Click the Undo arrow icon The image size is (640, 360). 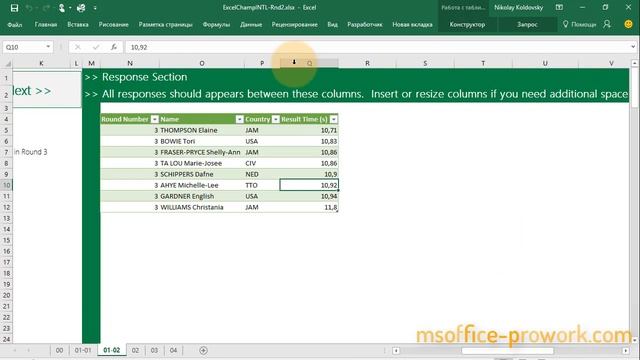29,8
